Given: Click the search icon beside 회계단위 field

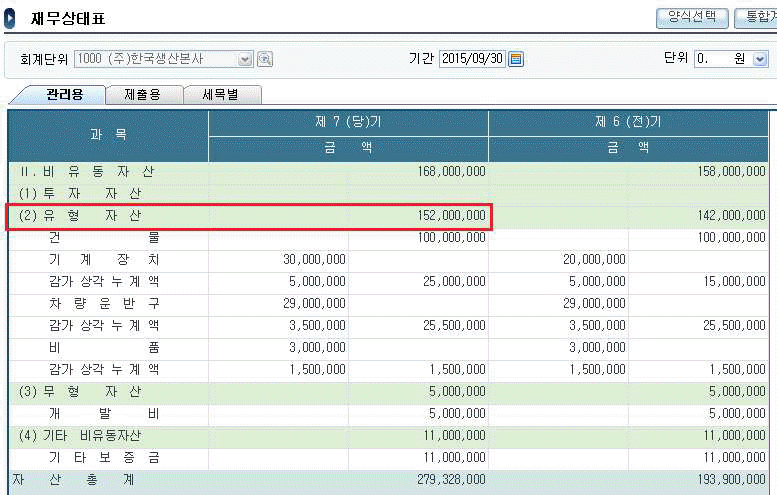Looking at the screenshot, I should click(x=265, y=59).
